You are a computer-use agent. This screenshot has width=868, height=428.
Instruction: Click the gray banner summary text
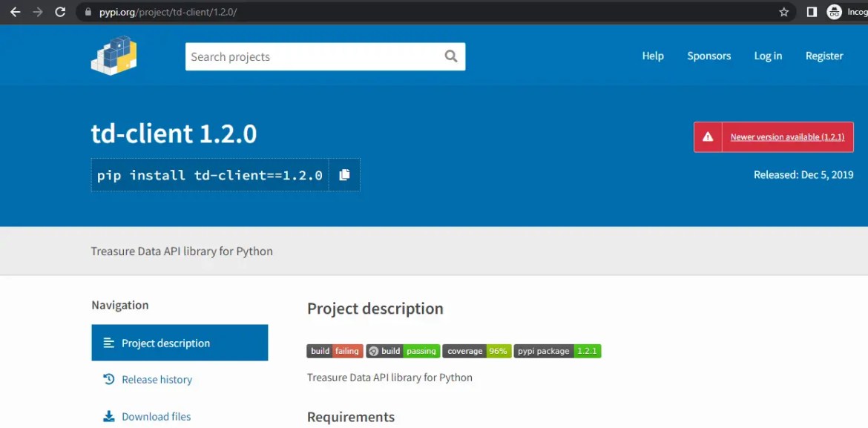pos(182,251)
